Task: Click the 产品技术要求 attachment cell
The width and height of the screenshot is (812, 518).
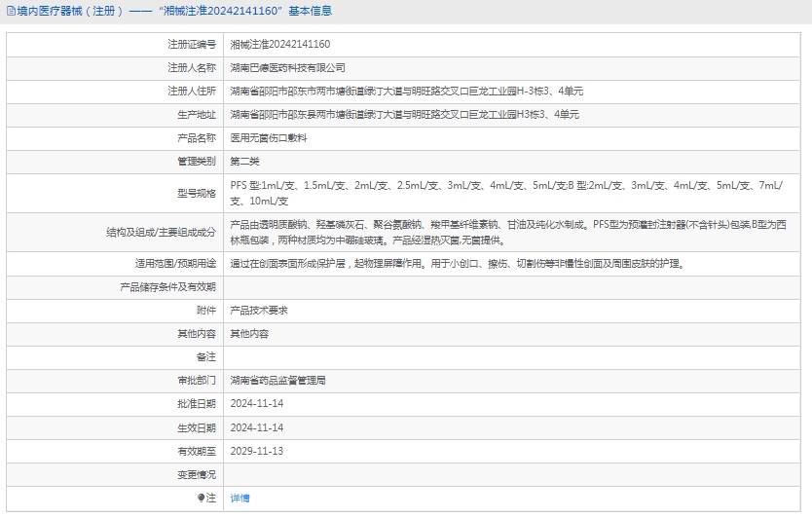Action: (x=259, y=311)
